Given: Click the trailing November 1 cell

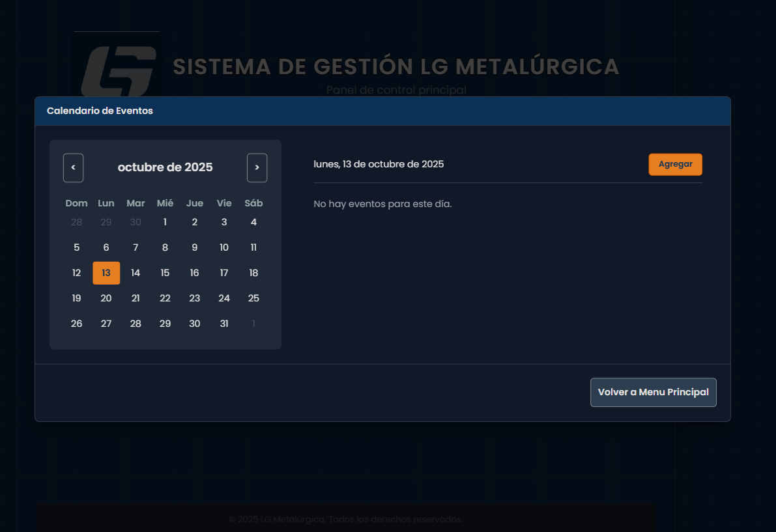Looking at the screenshot, I should (253, 323).
